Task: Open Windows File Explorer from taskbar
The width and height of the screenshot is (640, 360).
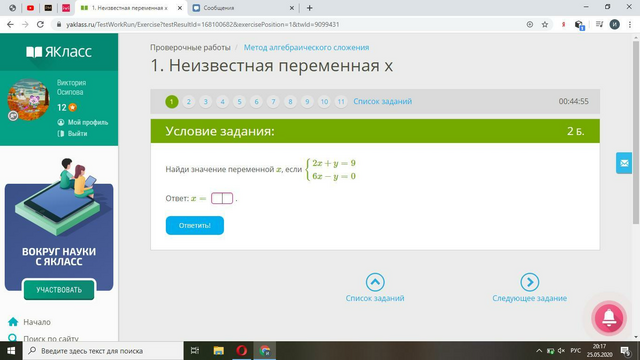Action: (x=218, y=351)
